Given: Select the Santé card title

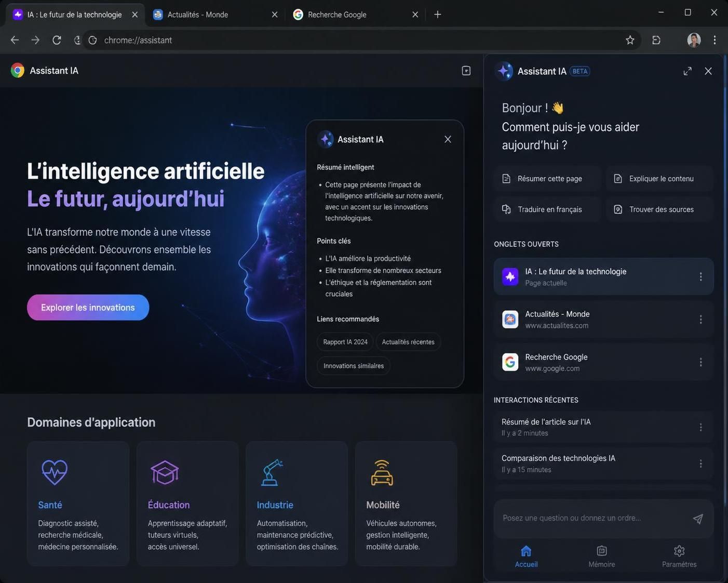Looking at the screenshot, I should pos(50,505).
